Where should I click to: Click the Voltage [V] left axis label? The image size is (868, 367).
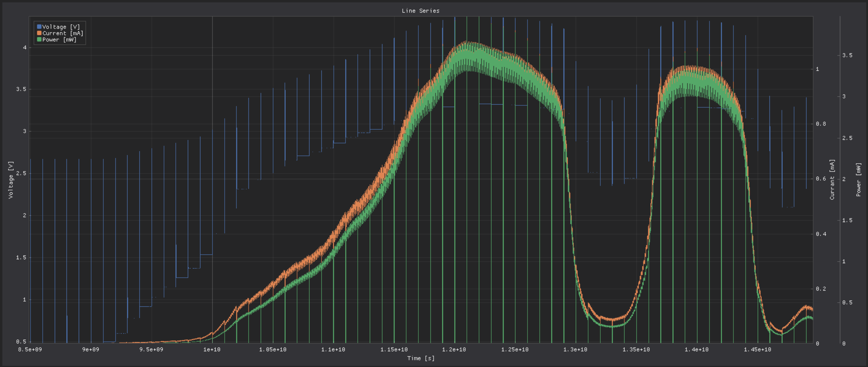(x=11, y=180)
